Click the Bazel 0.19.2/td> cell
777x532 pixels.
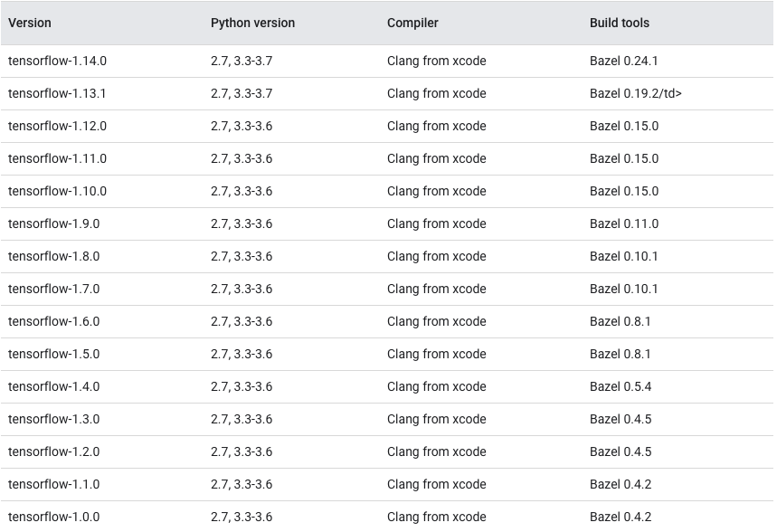(x=636, y=94)
